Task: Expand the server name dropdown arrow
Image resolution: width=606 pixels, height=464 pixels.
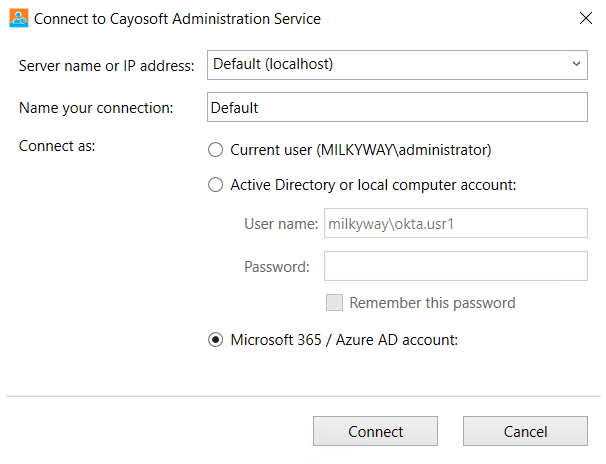Action: point(576,64)
